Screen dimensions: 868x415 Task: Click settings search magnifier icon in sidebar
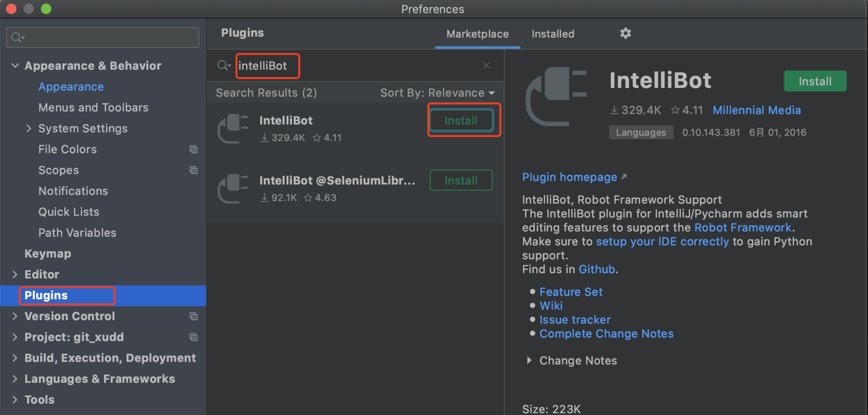tap(17, 37)
